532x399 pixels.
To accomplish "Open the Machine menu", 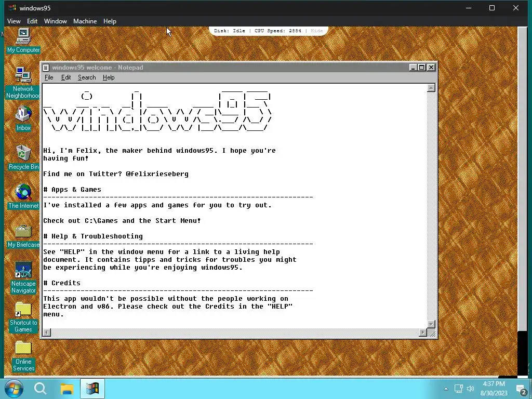I will [x=85, y=21].
